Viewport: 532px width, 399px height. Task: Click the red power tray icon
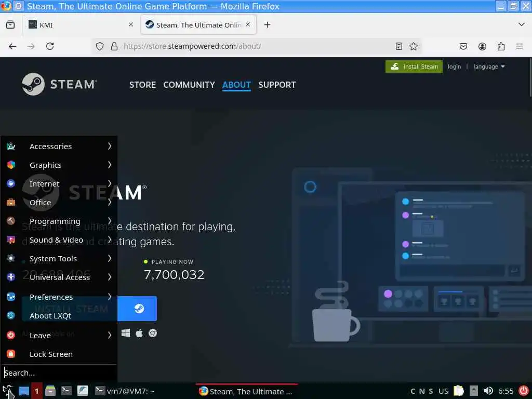pyautogui.click(x=524, y=391)
